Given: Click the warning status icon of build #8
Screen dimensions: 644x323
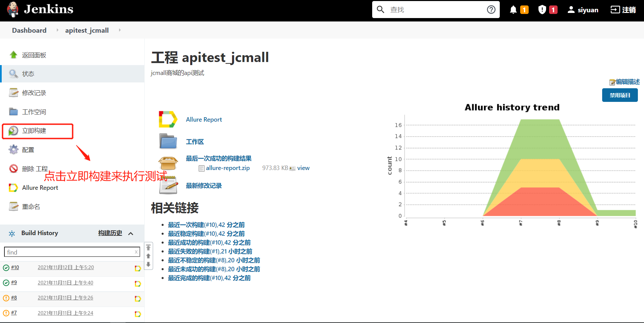Looking at the screenshot, I should click(x=6, y=298).
